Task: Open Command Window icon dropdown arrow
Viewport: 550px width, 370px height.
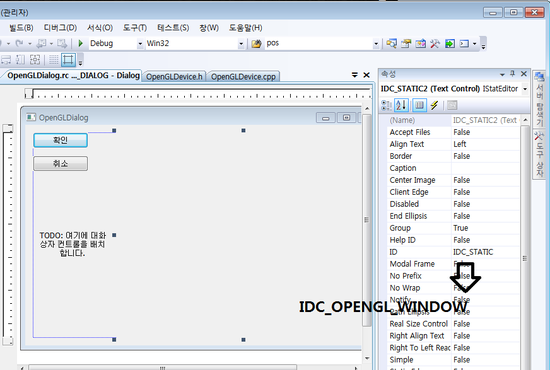Action: (475, 44)
